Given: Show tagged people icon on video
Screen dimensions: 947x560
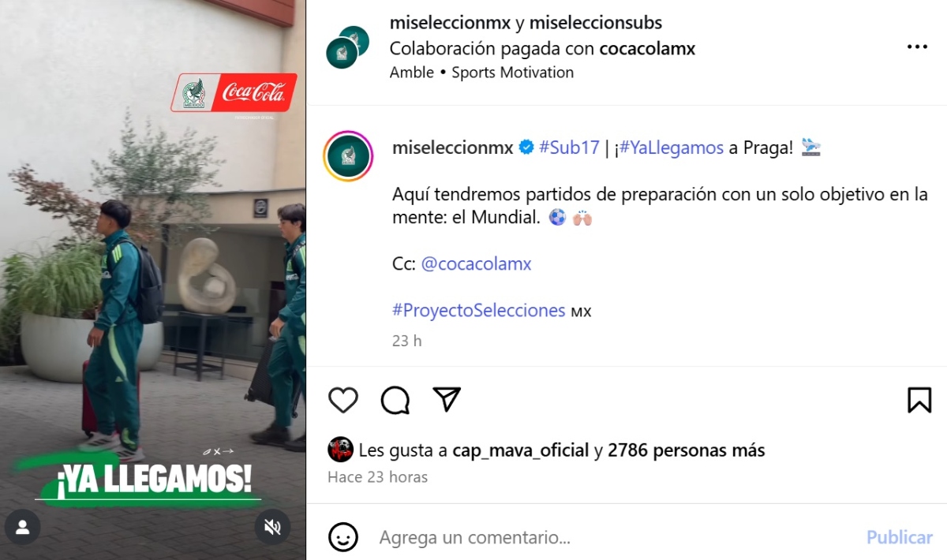Looking at the screenshot, I should 22,528.
